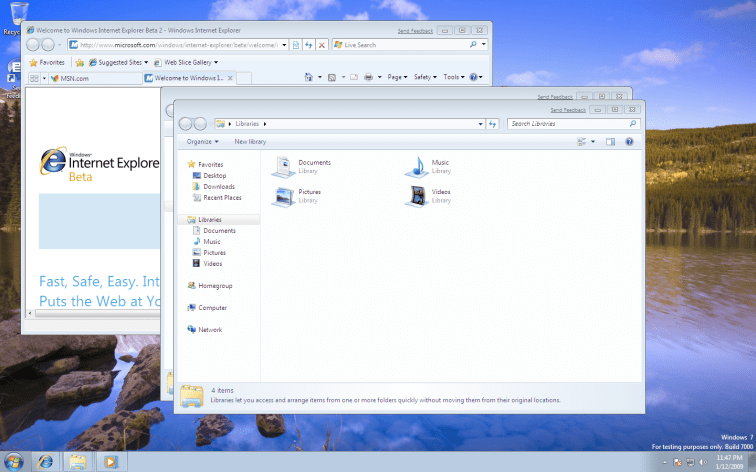Click the Back button in Libraries window
The image size is (756, 472).
(x=185, y=124)
